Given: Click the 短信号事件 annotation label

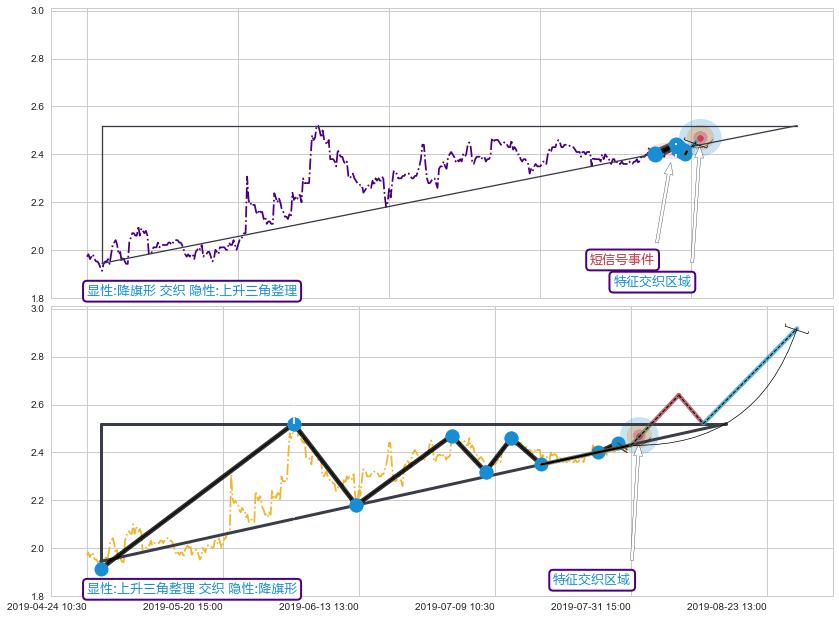Looking at the screenshot, I should coord(621,260).
